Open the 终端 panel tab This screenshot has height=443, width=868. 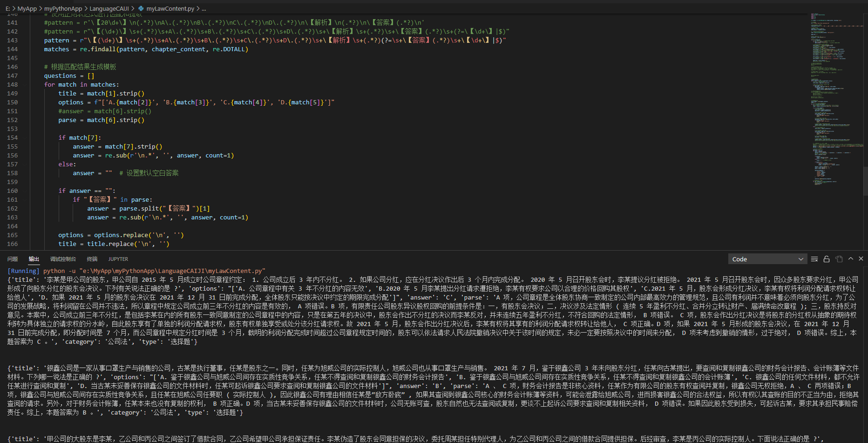click(x=92, y=259)
